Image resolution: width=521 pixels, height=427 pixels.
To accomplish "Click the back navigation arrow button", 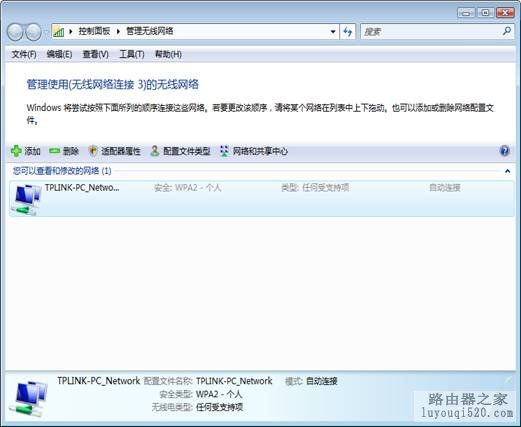I will (15, 32).
